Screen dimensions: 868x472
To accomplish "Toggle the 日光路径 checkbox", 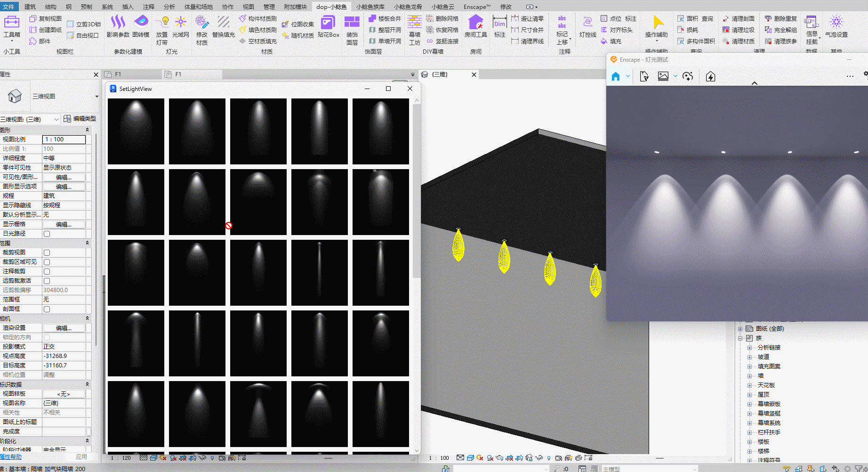I will click(x=47, y=234).
